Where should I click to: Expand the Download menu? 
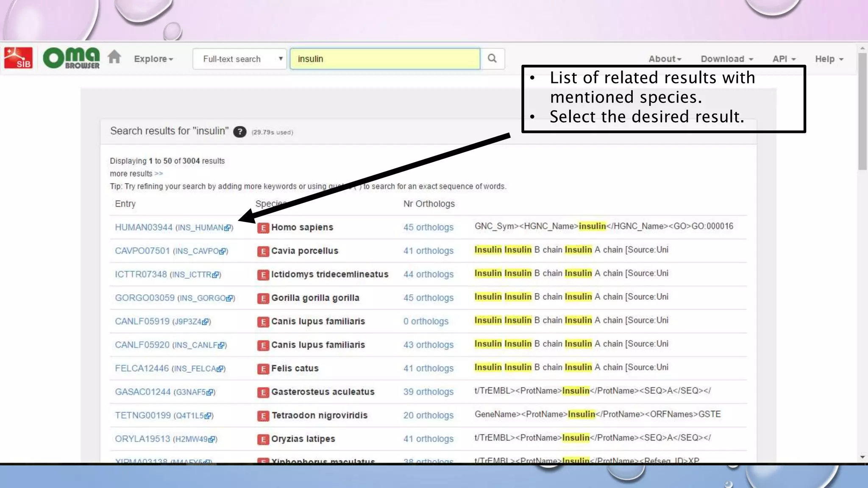(726, 59)
